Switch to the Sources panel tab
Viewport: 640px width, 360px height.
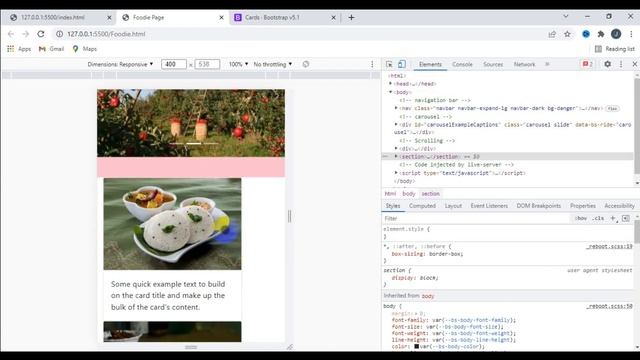[493, 64]
